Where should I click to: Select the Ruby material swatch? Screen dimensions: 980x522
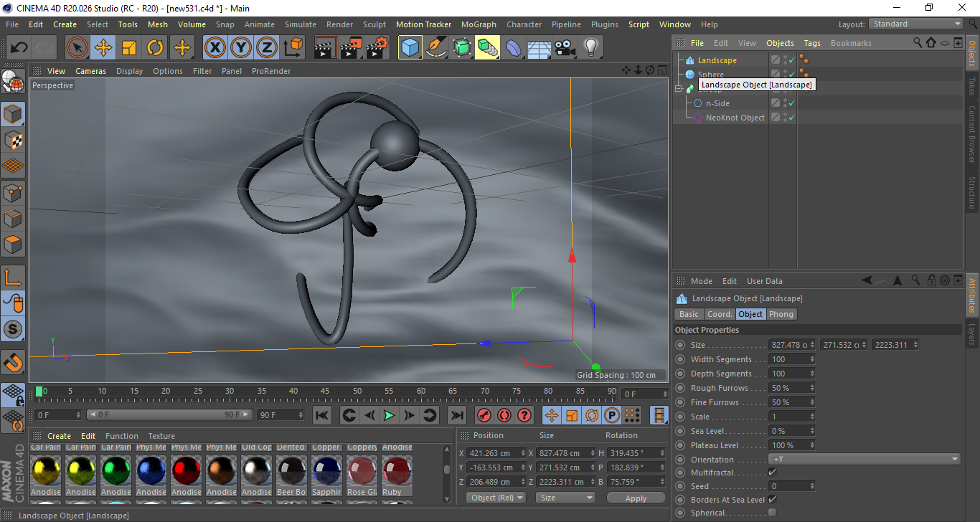click(x=397, y=470)
